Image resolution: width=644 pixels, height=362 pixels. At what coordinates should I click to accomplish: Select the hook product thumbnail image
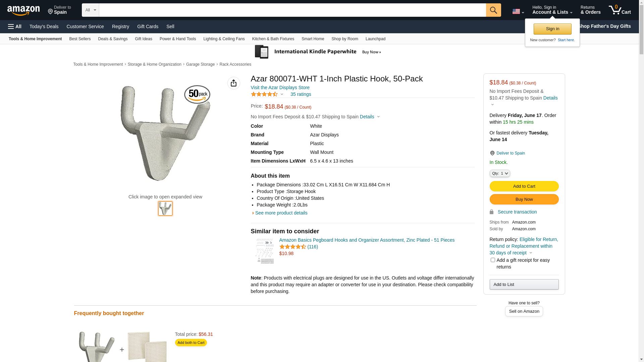(165, 208)
